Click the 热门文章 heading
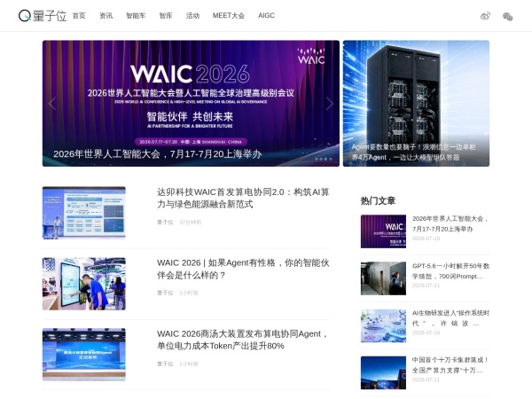Screen dimensions: 532x399 [x=378, y=201]
